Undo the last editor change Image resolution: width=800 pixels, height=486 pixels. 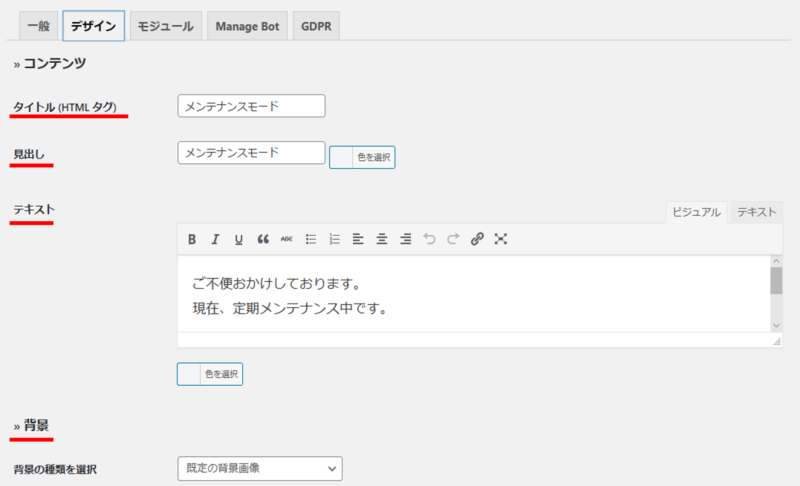coord(429,239)
